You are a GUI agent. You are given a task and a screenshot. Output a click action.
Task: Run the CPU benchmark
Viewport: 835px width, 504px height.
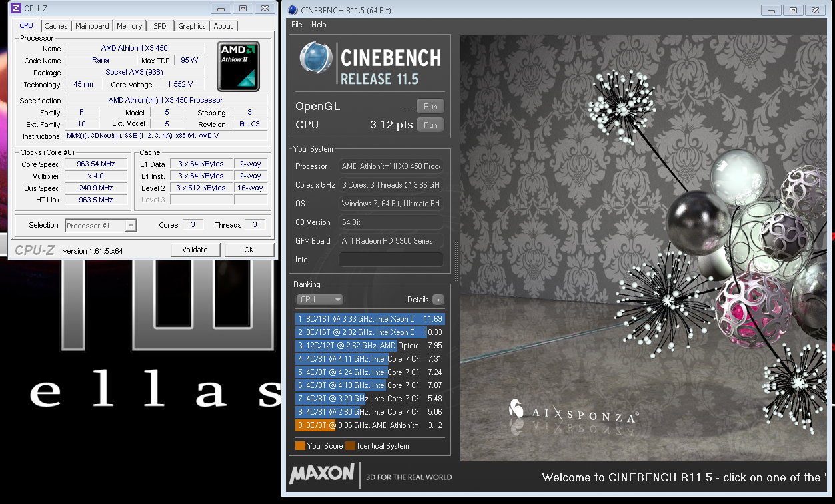pos(430,125)
